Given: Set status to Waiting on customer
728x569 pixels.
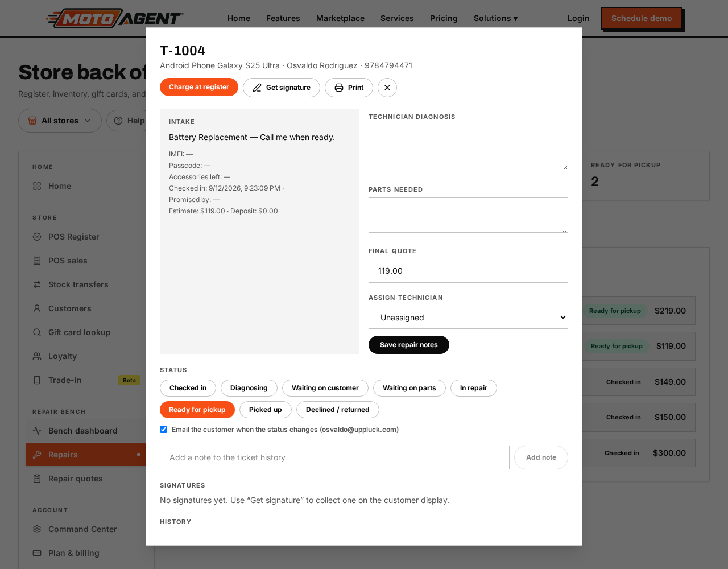Looking at the screenshot, I should (x=325, y=388).
